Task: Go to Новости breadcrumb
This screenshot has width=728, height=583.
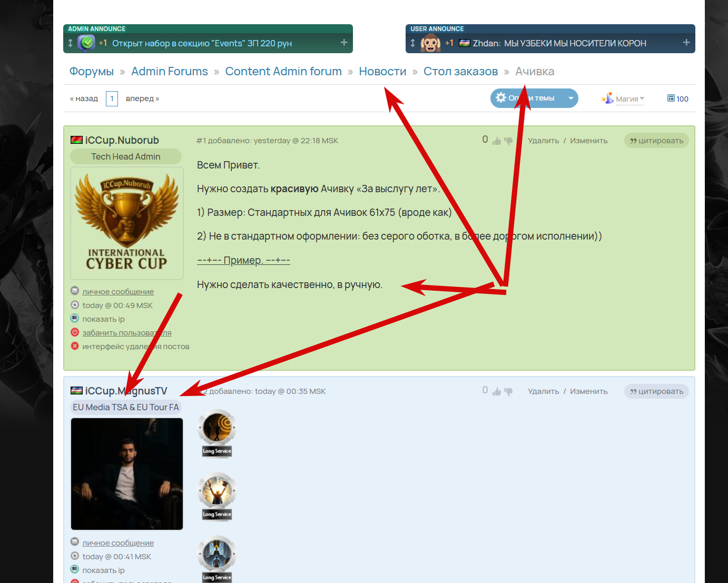Action: (382, 72)
